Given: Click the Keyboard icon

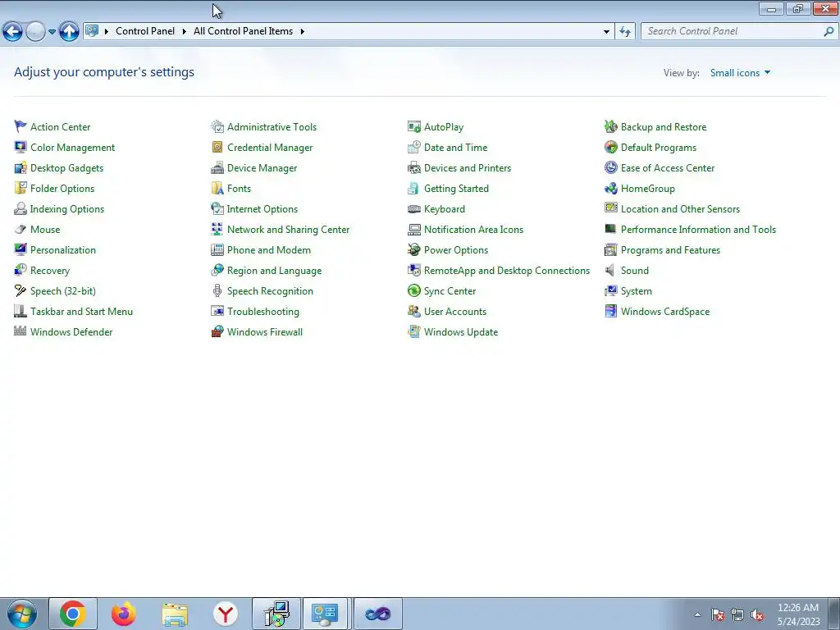Looking at the screenshot, I should pos(414,209).
